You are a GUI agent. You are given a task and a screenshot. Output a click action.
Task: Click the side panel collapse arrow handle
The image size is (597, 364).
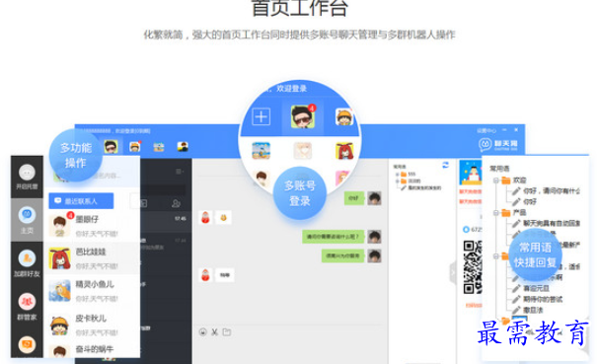click(453, 272)
